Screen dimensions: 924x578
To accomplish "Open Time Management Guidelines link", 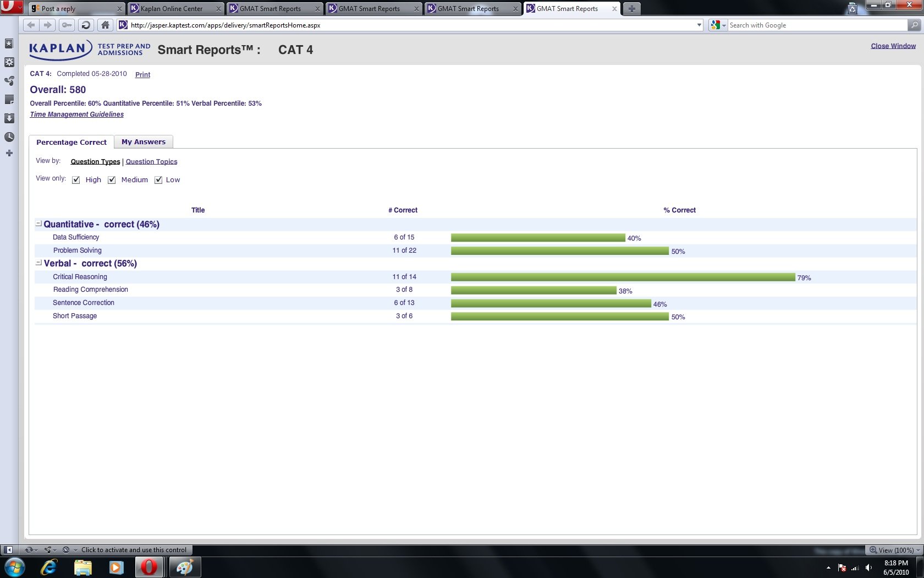I will [77, 114].
